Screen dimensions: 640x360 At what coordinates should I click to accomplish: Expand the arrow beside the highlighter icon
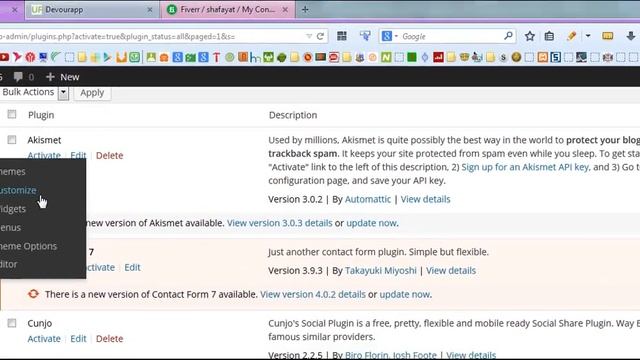[588, 36]
